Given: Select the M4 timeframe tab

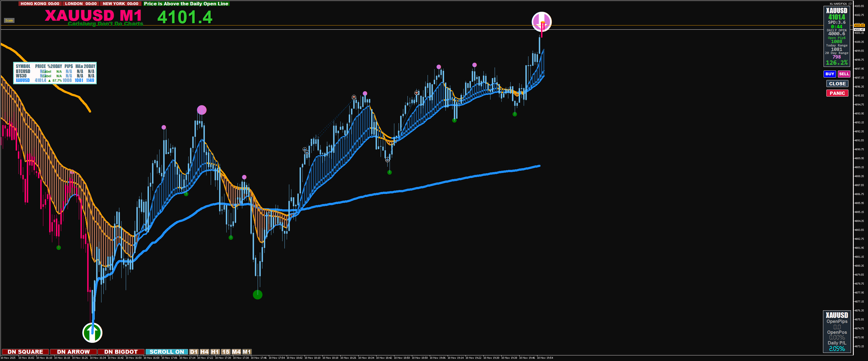Looking at the screenshot, I should pos(236,351).
